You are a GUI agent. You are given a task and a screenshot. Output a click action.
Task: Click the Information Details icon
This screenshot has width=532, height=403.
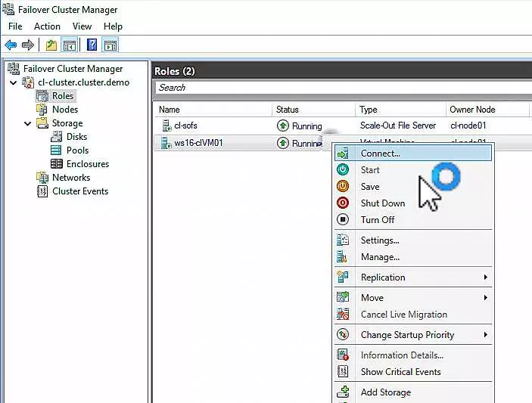click(x=343, y=355)
